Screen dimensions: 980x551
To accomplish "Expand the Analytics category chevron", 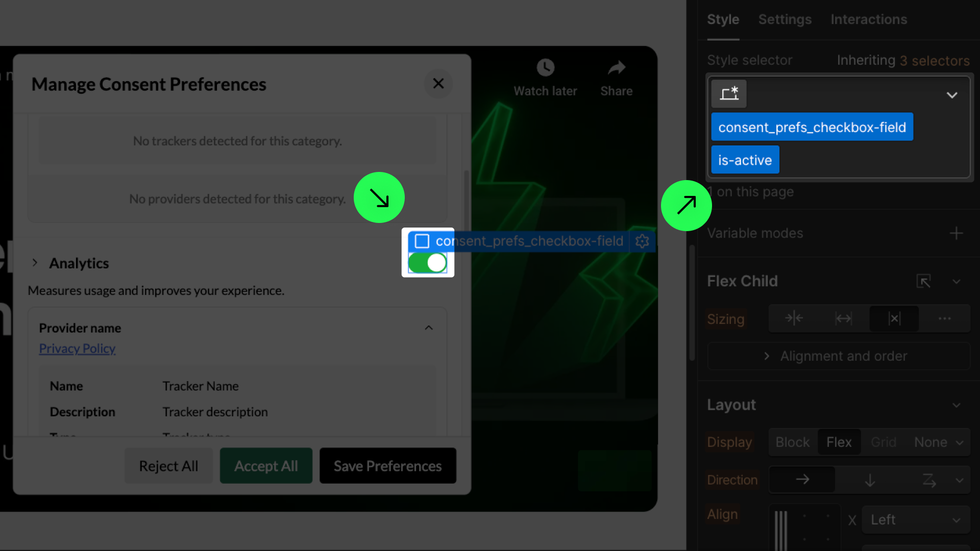I will click(x=35, y=263).
